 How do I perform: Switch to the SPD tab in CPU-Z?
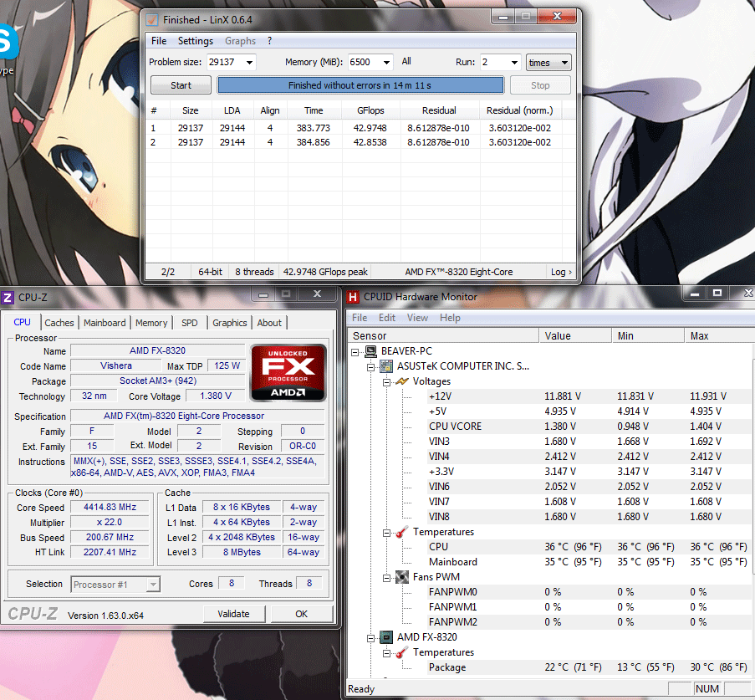click(x=190, y=323)
